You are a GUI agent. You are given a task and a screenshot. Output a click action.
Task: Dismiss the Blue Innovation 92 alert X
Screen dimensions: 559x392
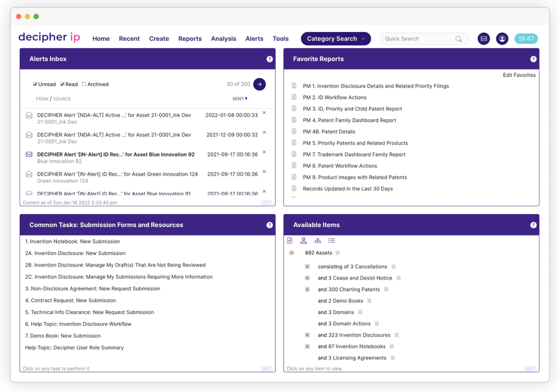tap(264, 152)
